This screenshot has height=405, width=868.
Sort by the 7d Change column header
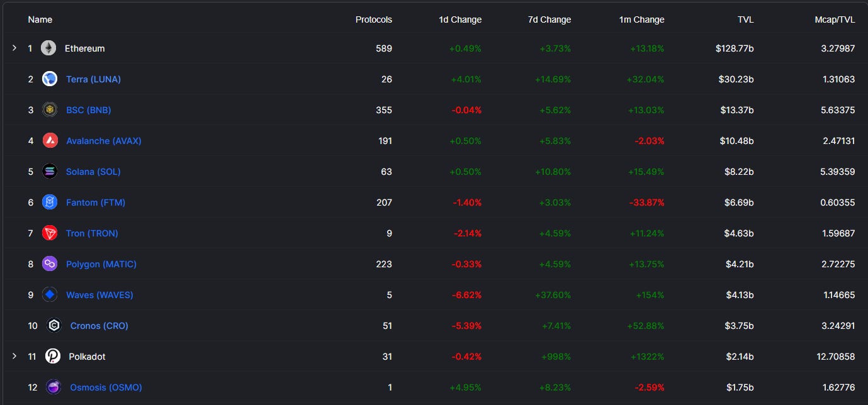[550, 19]
